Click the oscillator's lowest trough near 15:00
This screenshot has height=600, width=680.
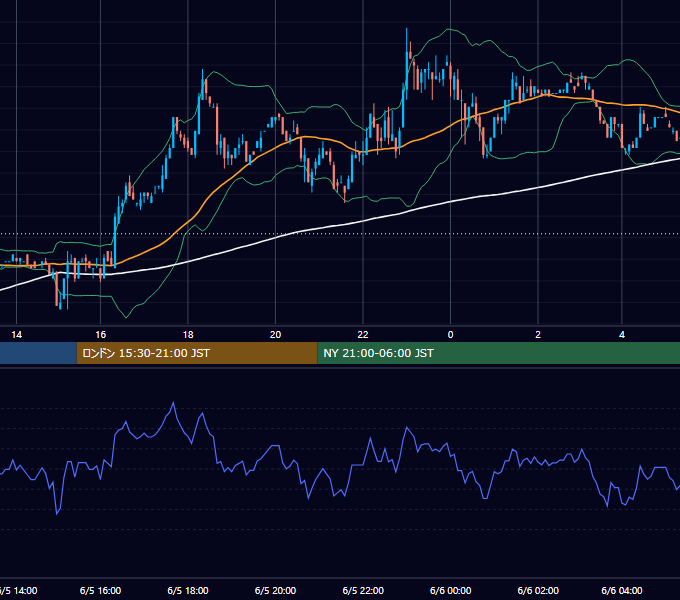click(x=57, y=514)
